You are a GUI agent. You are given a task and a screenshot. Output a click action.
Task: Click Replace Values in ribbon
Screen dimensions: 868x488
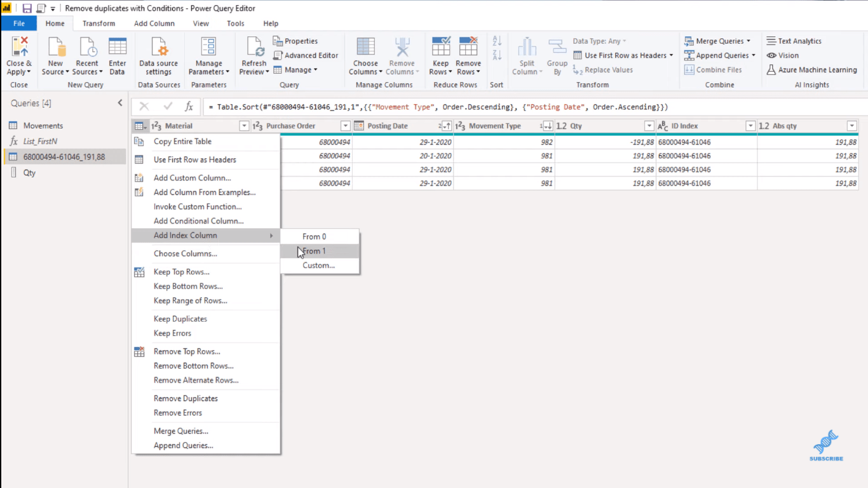click(x=602, y=70)
